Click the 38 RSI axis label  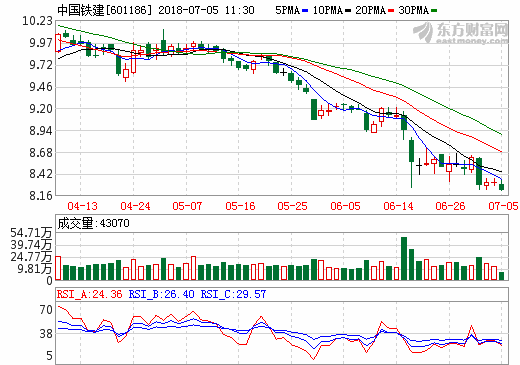tap(46, 334)
